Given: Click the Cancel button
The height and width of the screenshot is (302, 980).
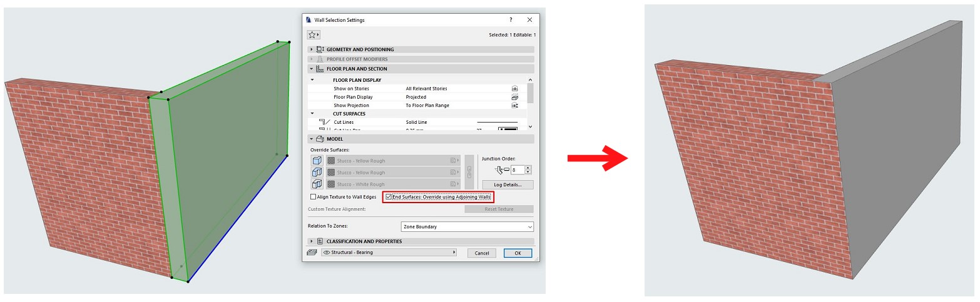Looking at the screenshot, I should point(481,253).
